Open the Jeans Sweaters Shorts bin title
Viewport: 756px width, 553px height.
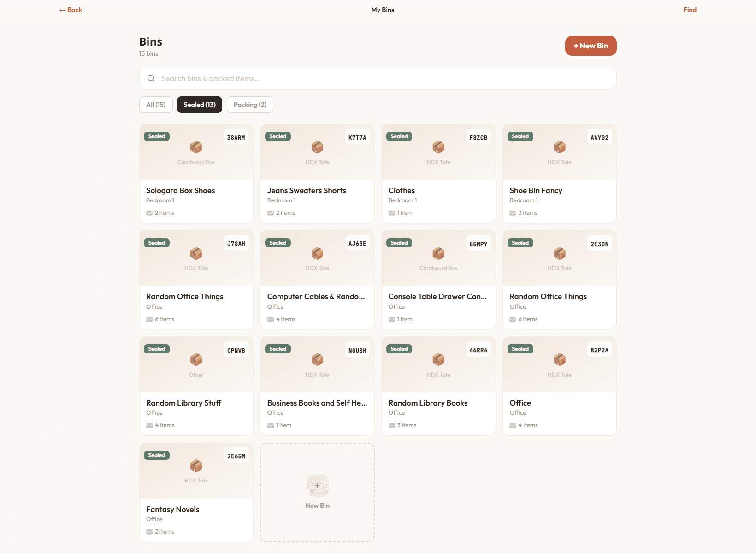pyautogui.click(x=307, y=190)
